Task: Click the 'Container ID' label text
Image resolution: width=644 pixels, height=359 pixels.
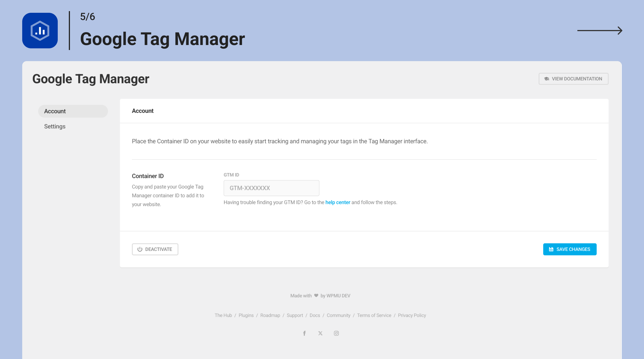Action: [x=148, y=176]
